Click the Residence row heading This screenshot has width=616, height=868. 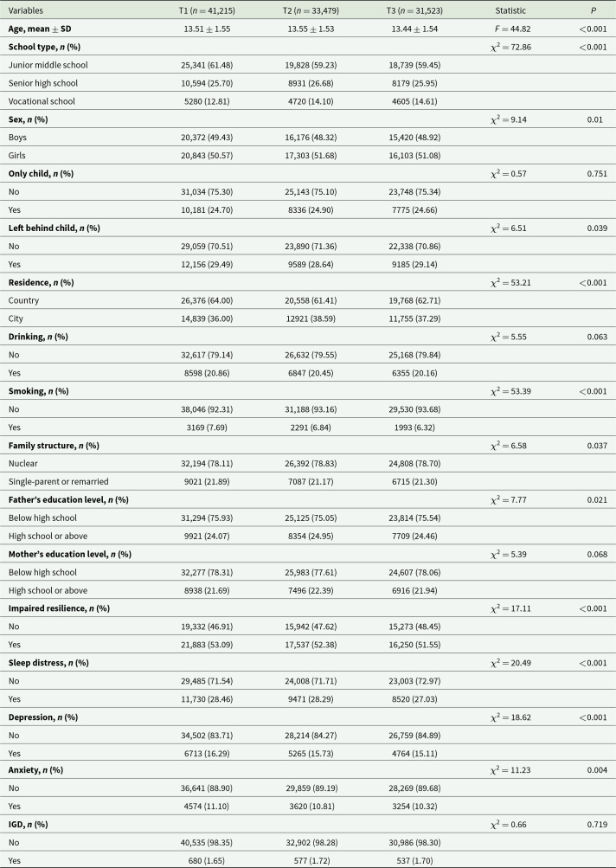42,282
